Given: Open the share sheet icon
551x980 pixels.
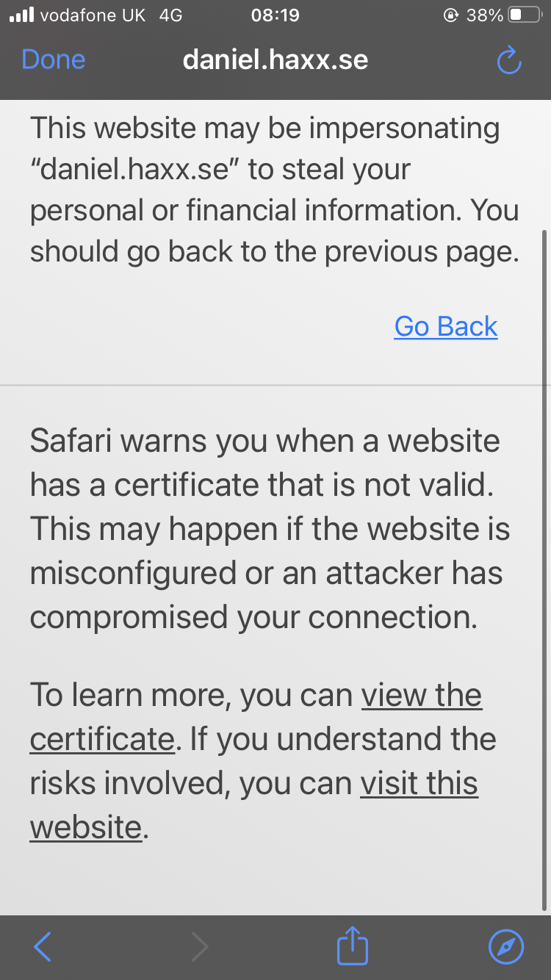Looking at the screenshot, I should tap(352, 945).
